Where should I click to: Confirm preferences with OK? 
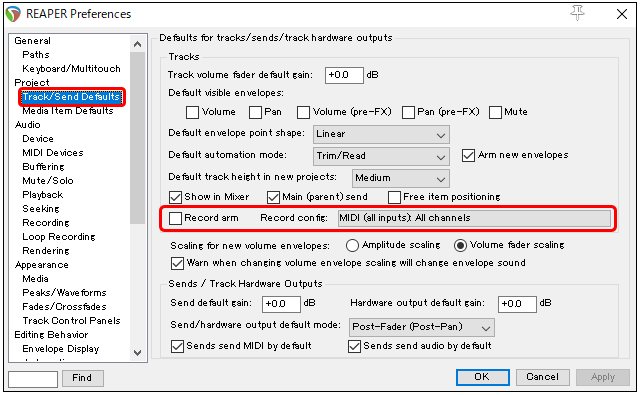coord(482,377)
